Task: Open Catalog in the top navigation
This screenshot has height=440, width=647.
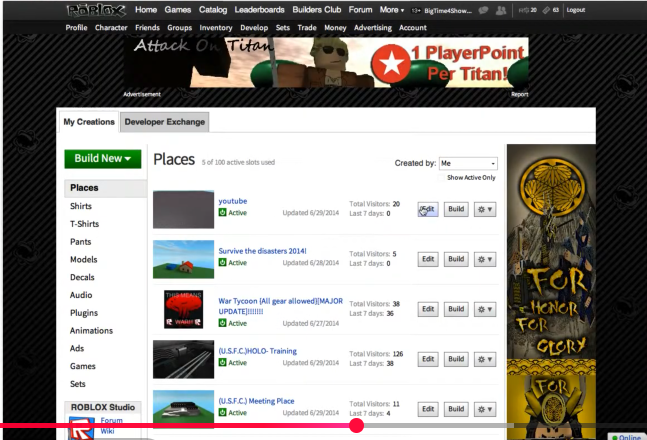Action: point(213,9)
